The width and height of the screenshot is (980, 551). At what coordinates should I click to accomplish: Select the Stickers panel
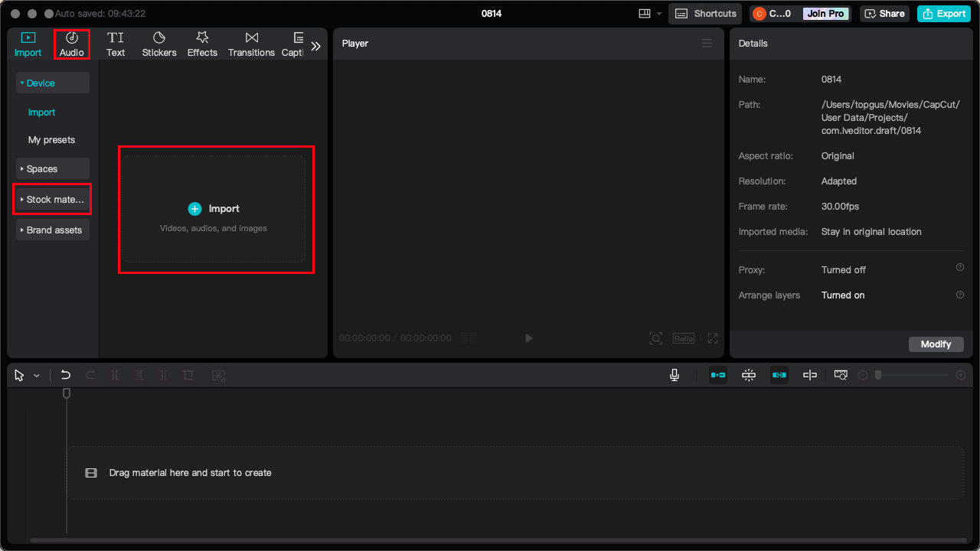[158, 44]
